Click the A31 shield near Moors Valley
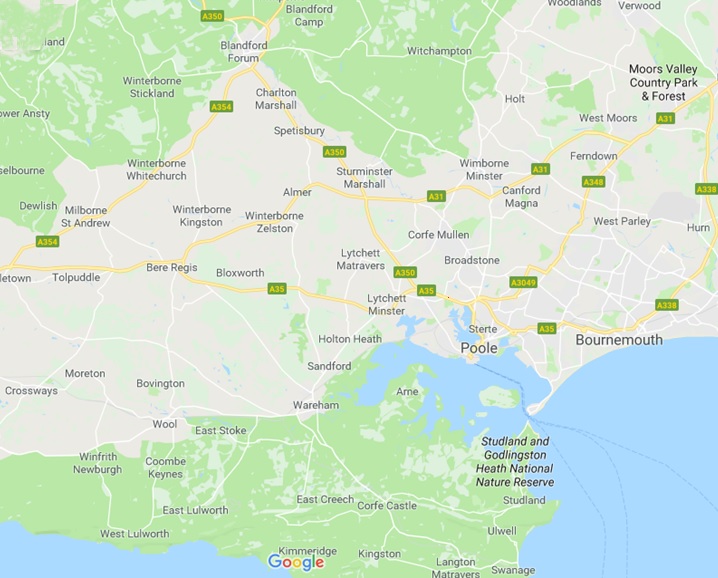 (x=665, y=118)
